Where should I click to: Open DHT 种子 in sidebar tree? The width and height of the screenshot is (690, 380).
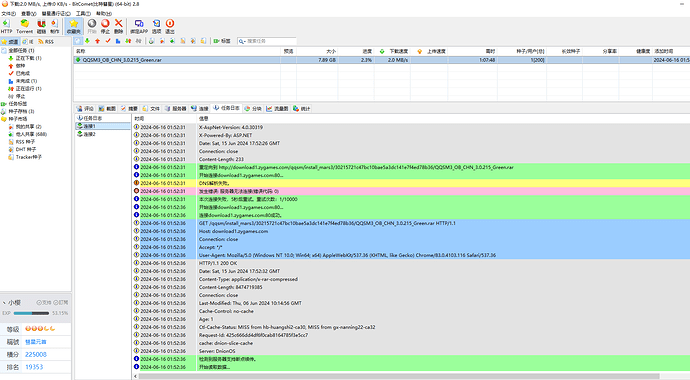pos(22,149)
